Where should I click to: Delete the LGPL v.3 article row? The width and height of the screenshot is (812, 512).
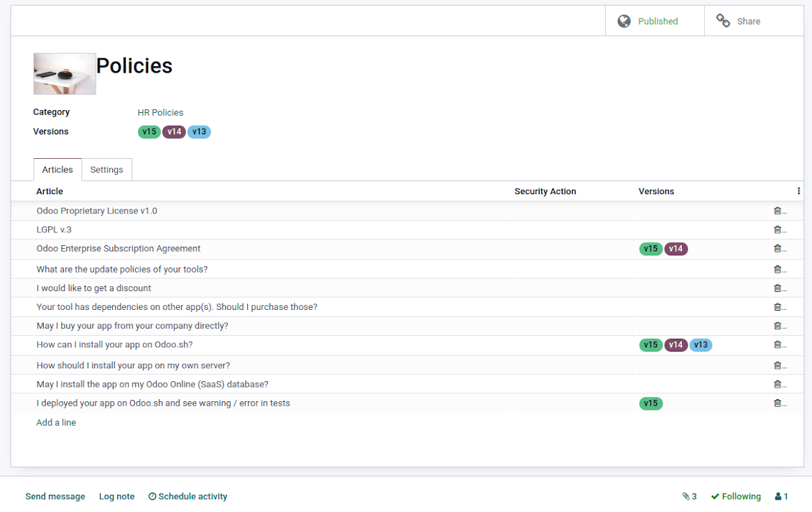pyautogui.click(x=778, y=229)
